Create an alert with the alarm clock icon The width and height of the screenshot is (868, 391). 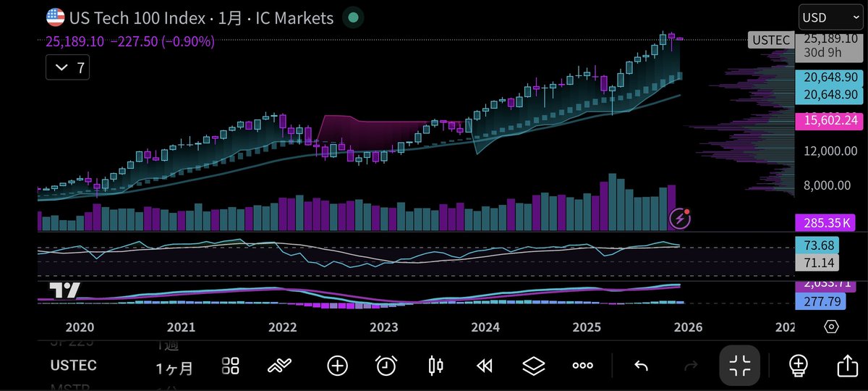(x=386, y=366)
